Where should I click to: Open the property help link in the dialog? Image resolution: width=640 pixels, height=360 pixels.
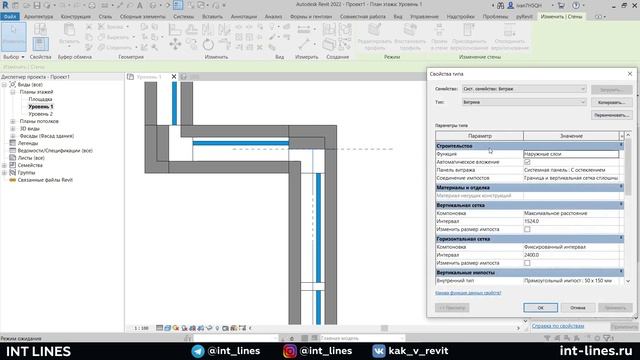(x=468, y=293)
